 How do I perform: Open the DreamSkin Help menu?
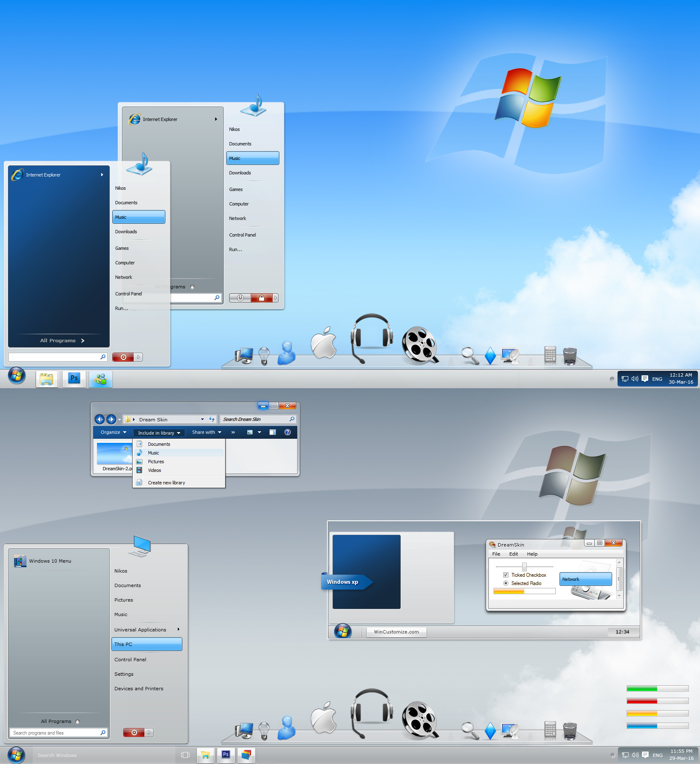click(532, 554)
